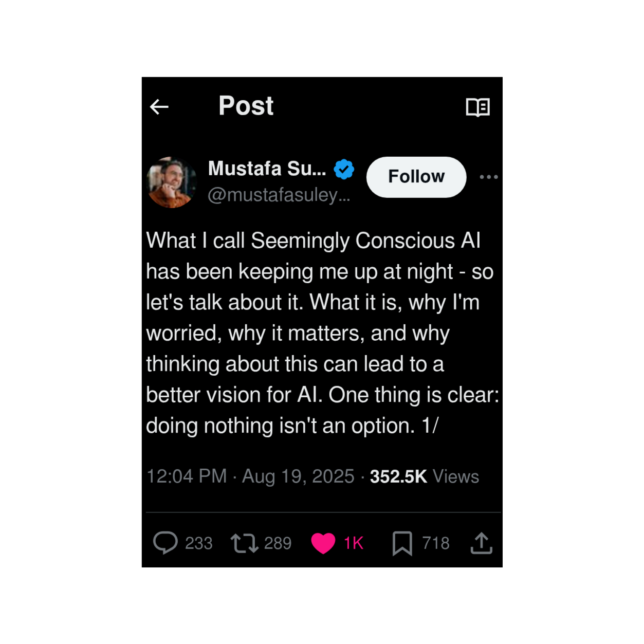The height and width of the screenshot is (644, 644).
Task: Reply using the speech bubble icon
Action: tap(165, 543)
